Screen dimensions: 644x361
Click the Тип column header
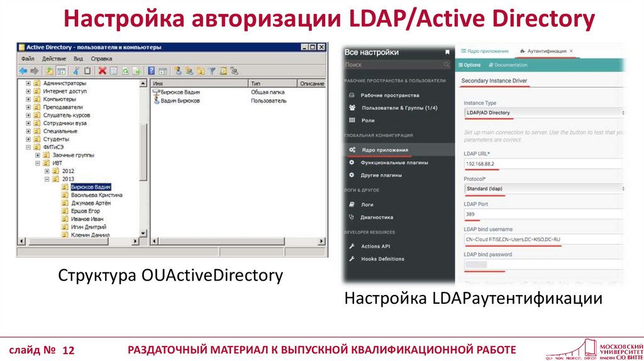272,84
